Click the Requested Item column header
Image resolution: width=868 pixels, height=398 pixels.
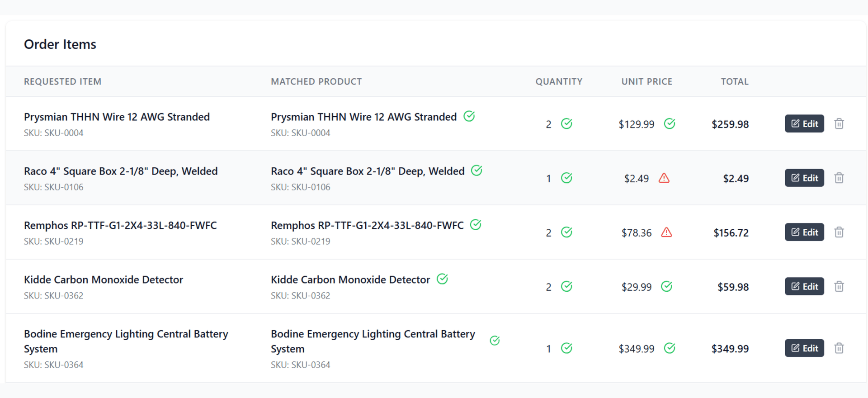point(62,81)
